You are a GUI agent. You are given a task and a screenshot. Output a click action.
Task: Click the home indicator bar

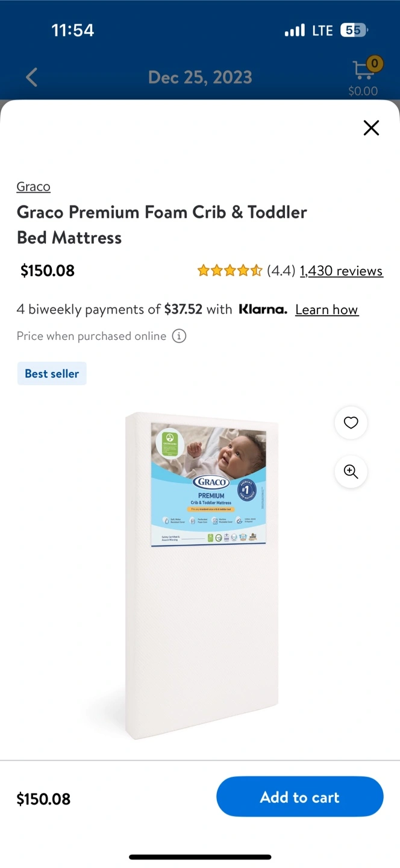point(200,857)
